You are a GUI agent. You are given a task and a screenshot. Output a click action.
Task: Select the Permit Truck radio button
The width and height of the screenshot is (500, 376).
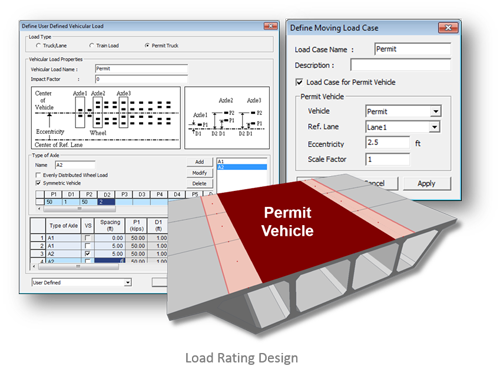coord(147,45)
